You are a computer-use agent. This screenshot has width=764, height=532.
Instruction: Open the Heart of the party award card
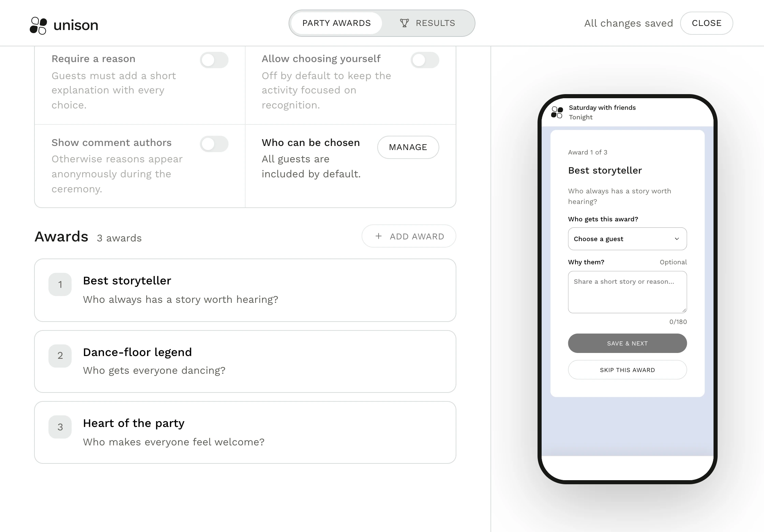[245, 432]
